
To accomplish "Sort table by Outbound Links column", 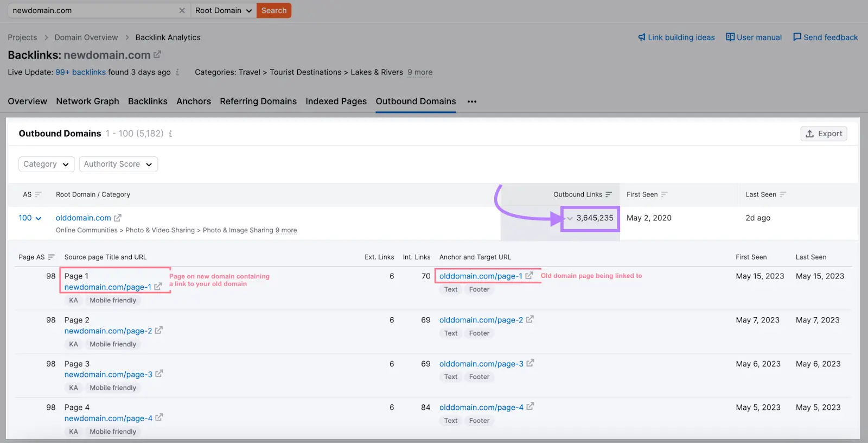I will (608, 194).
